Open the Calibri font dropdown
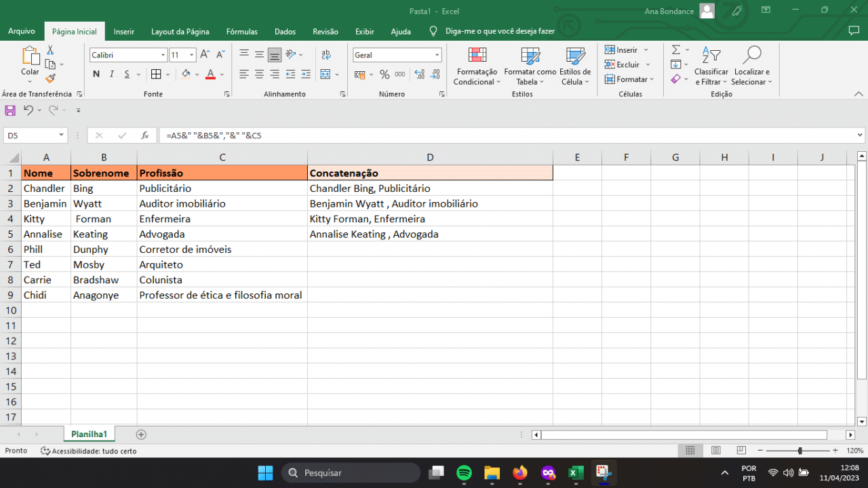The height and width of the screenshot is (488, 868). [x=162, y=54]
